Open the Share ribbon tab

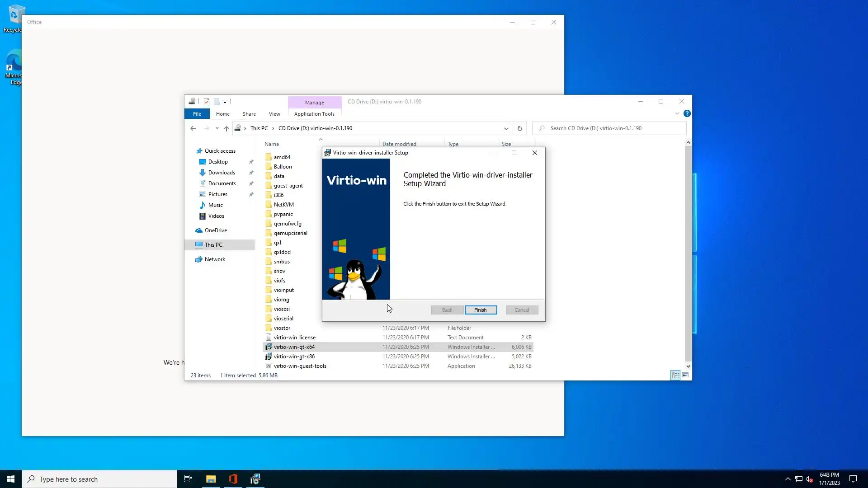click(x=249, y=114)
